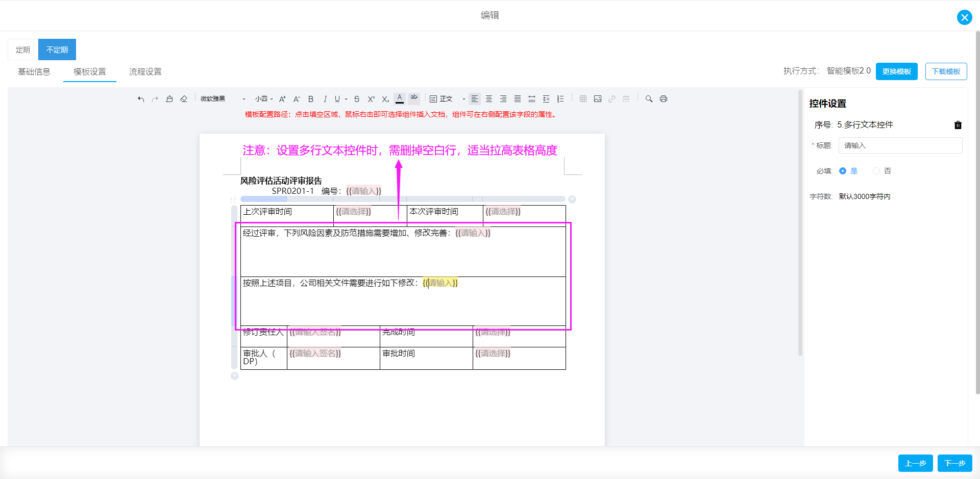Toggle bold formatting

pos(311,99)
